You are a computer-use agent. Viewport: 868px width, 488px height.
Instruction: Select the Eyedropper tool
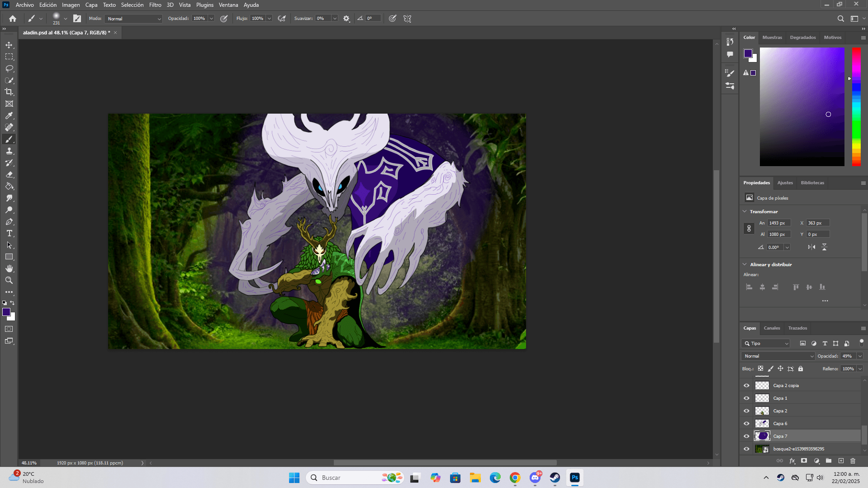pyautogui.click(x=9, y=116)
